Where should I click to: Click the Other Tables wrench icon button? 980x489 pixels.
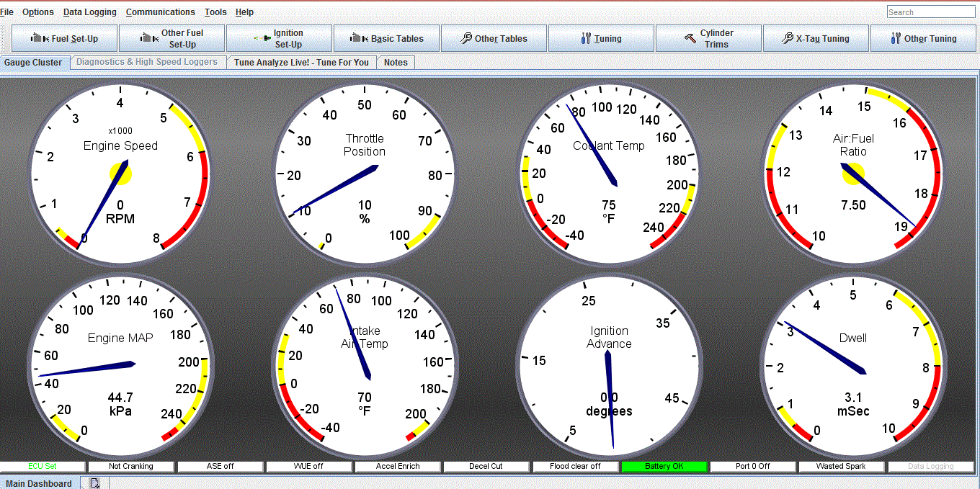pos(494,39)
